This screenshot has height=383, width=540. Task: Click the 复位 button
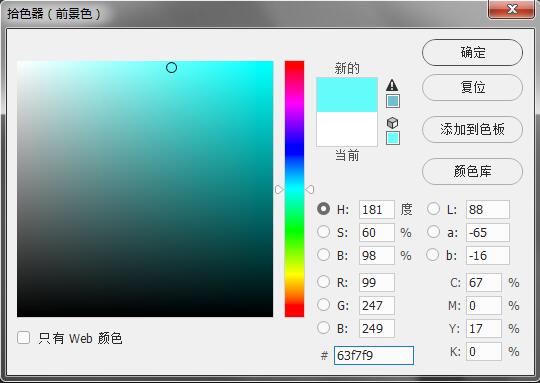pos(472,87)
